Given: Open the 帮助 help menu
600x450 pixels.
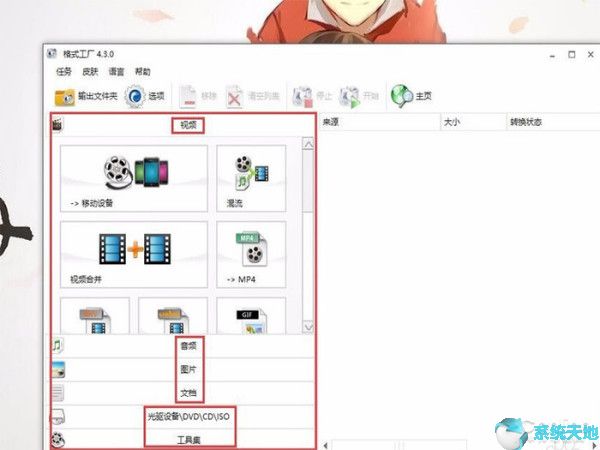Looking at the screenshot, I should click(143, 72).
